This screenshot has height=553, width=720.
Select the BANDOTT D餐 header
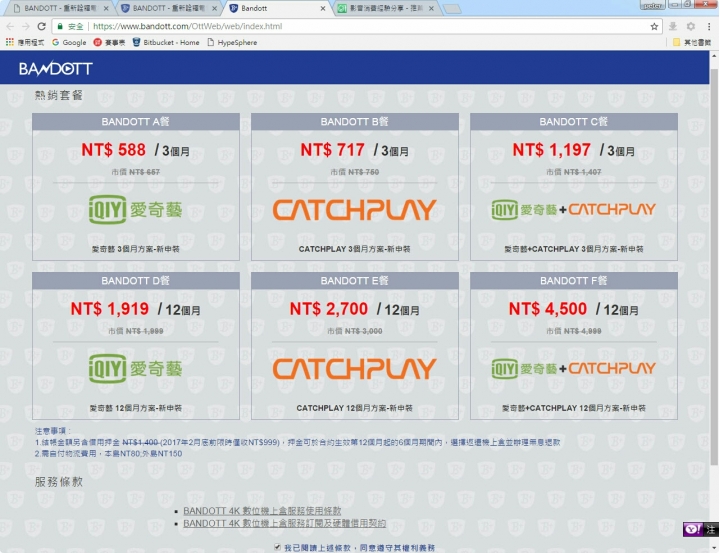[x=136, y=280]
